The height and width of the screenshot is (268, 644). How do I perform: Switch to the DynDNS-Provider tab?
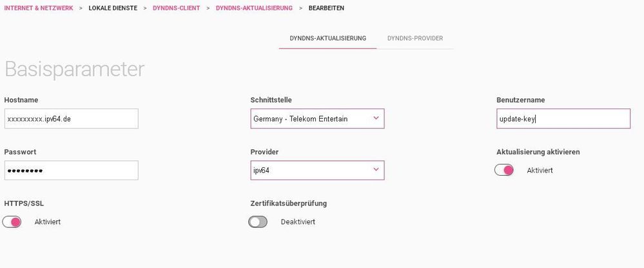[415, 38]
